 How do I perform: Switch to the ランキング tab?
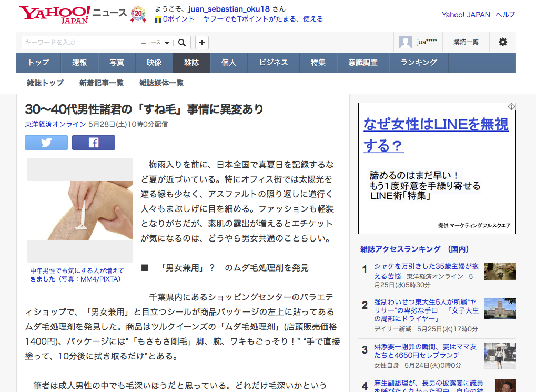click(420, 63)
